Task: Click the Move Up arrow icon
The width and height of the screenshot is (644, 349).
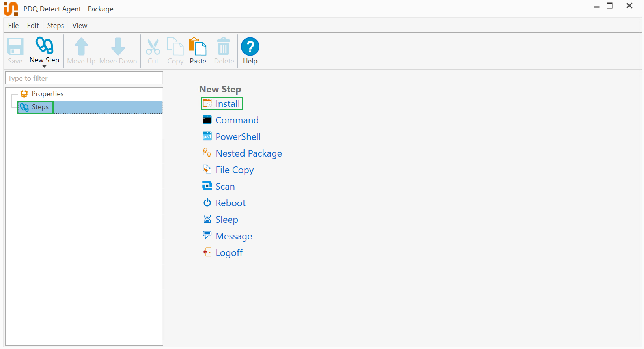Action: click(x=81, y=47)
